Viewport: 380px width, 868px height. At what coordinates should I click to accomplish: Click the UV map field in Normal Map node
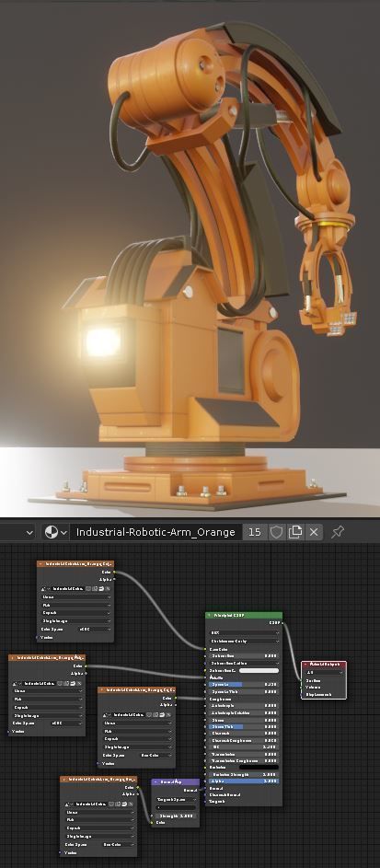tap(176, 807)
